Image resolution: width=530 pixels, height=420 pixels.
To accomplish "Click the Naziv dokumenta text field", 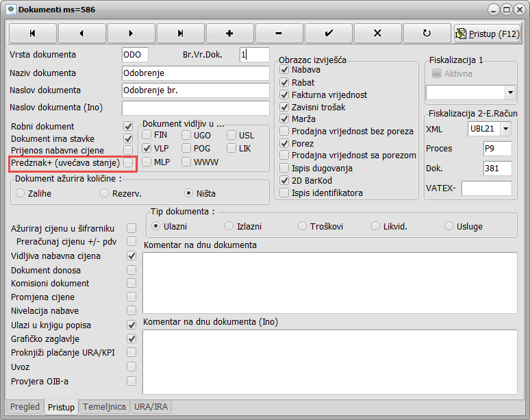I will (195, 73).
